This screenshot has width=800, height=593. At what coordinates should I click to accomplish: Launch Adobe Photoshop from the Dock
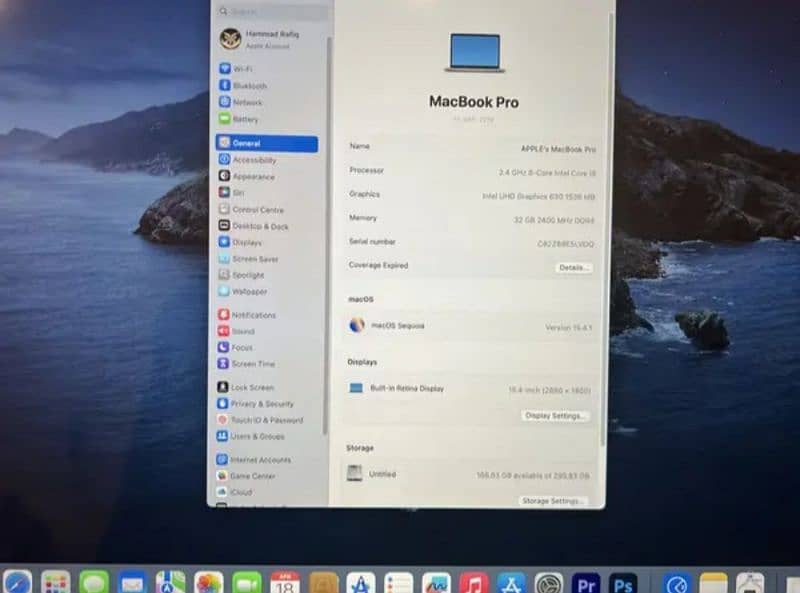coord(623,583)
